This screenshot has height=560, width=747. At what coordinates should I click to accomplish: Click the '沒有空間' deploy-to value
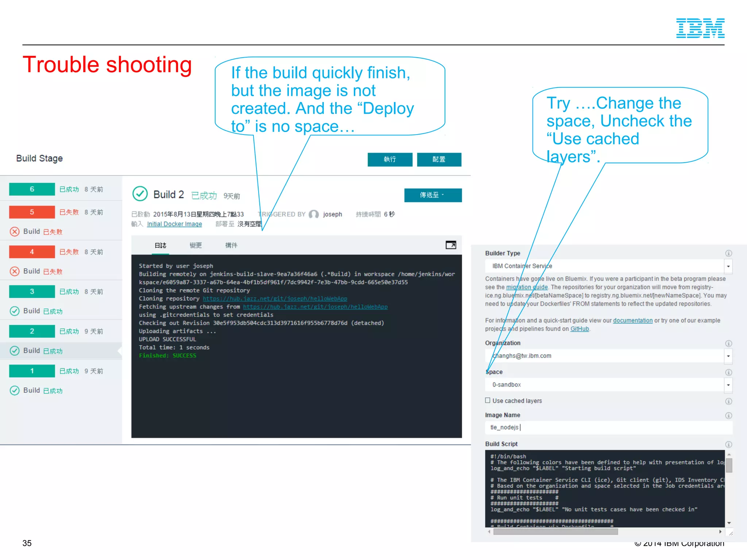(249, 224)
